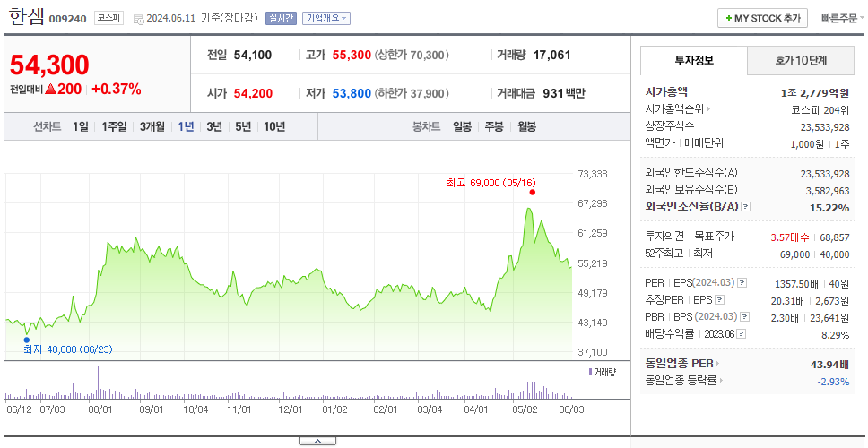Click the 외국인보유주식수 value 3,582,963

pyautogui.click(x=825, y=190)
